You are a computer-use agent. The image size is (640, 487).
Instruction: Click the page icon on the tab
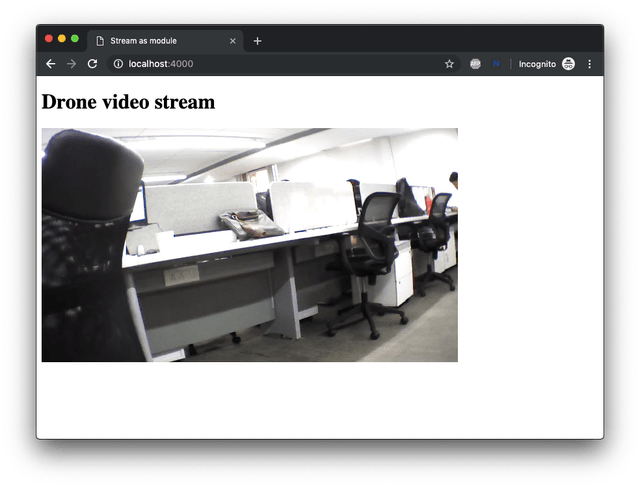click(100, 41)
